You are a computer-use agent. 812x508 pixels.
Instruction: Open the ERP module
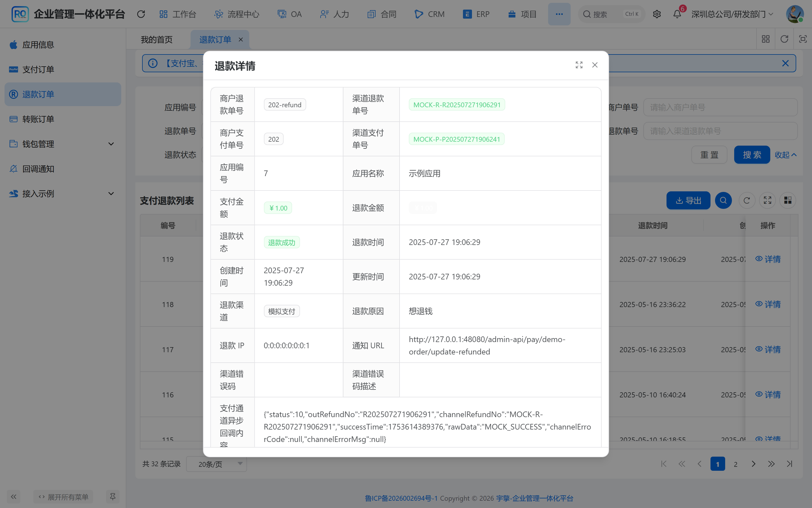point(476,14)
